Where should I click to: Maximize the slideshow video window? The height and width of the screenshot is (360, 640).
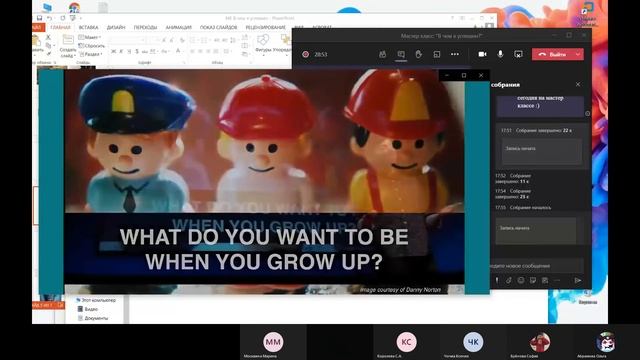pyautogui.click(x=464, y=76)
